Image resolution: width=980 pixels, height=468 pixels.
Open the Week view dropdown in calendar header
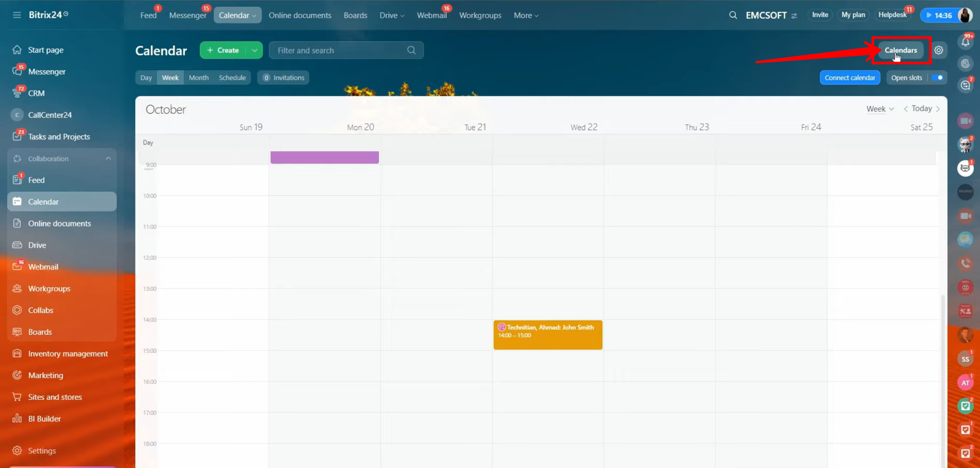879,108
